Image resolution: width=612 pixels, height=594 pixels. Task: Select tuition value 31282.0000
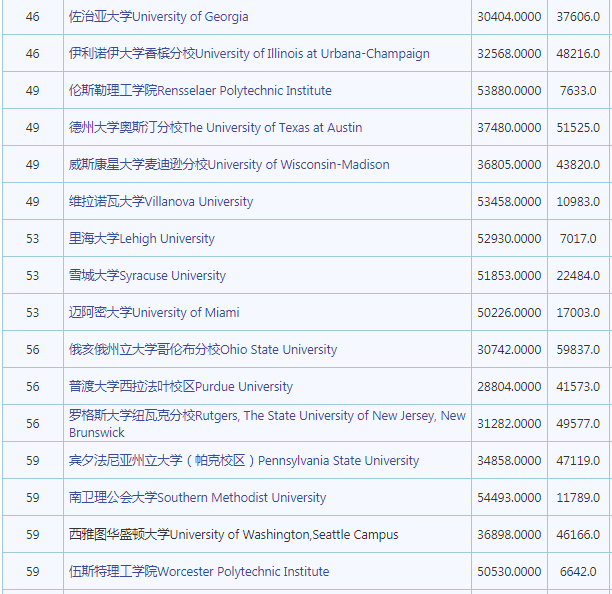(x=509, y=424)
